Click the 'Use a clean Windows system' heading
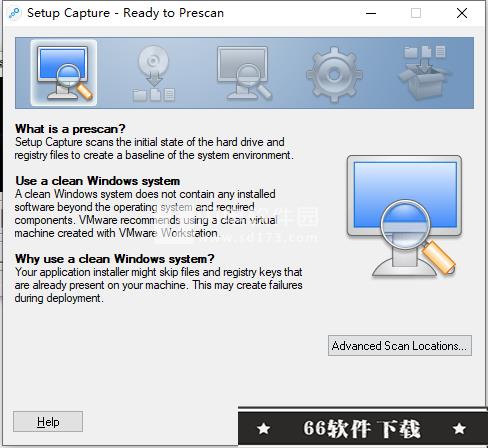 (x=98, y=181)
